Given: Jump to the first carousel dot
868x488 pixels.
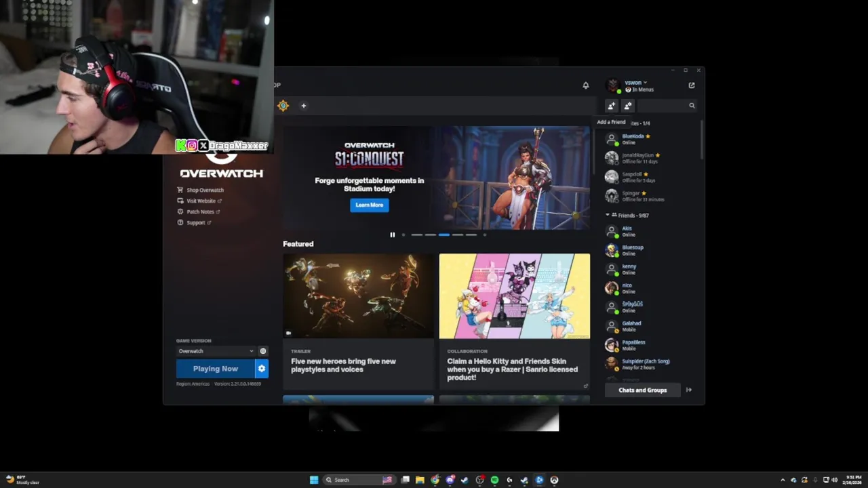Looking at the screenshot, I should (x=403, y=235).
